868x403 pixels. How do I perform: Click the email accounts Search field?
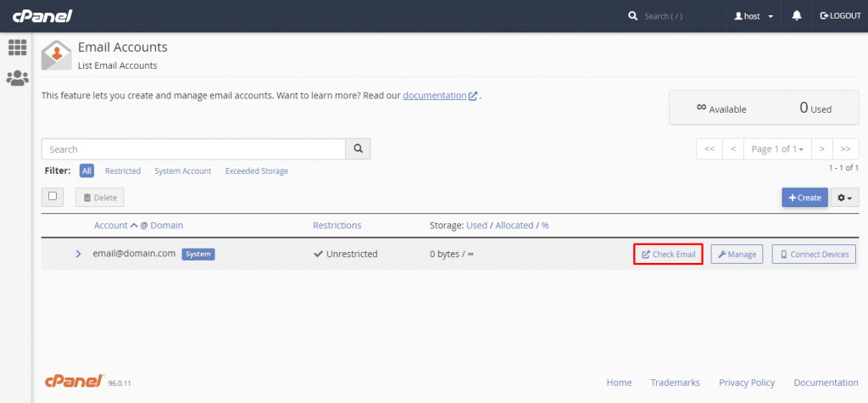tap(194, 149)
